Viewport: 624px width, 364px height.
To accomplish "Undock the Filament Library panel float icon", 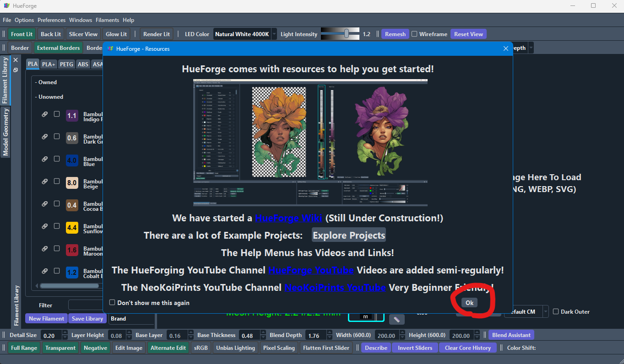I will pos(15,70).
